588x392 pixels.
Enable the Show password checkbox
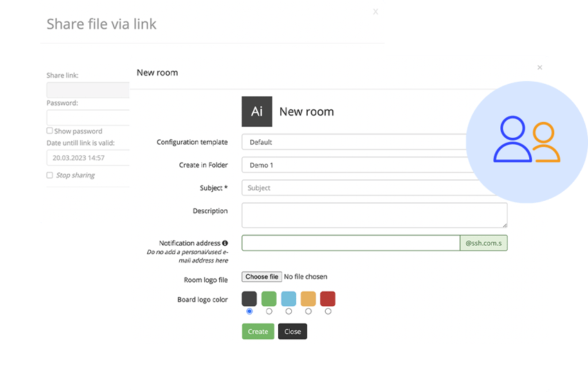50,131
